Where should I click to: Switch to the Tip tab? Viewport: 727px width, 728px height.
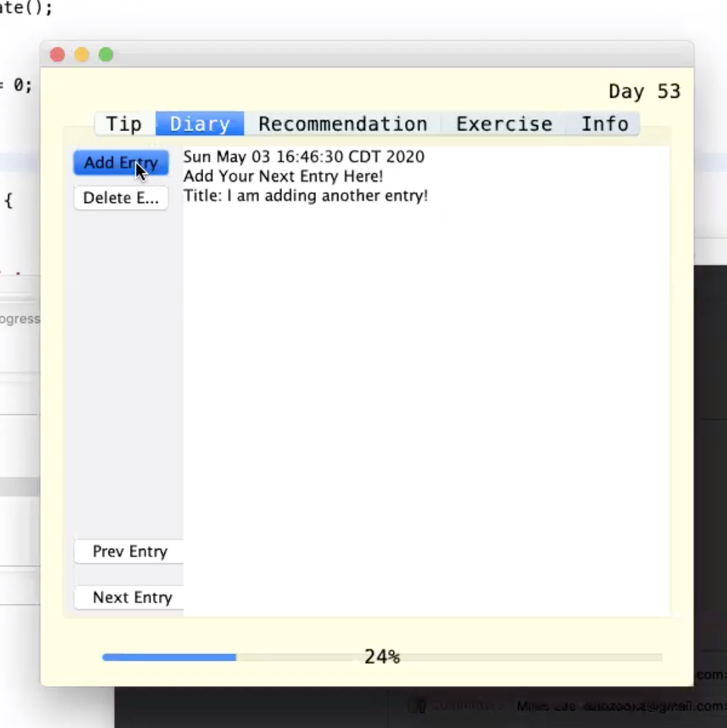[124, 124]
